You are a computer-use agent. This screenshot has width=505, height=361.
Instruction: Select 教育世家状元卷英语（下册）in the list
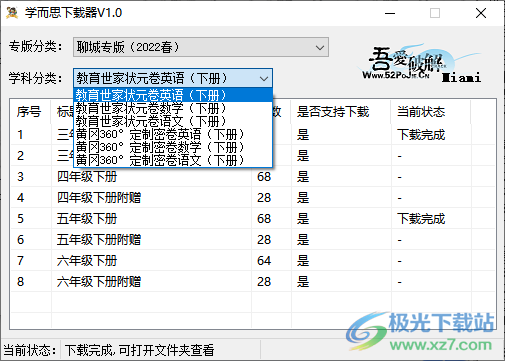tap(173, 95)
